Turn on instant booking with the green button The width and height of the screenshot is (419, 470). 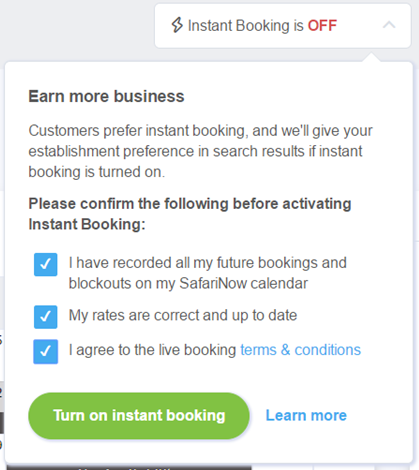coord(139,416)
